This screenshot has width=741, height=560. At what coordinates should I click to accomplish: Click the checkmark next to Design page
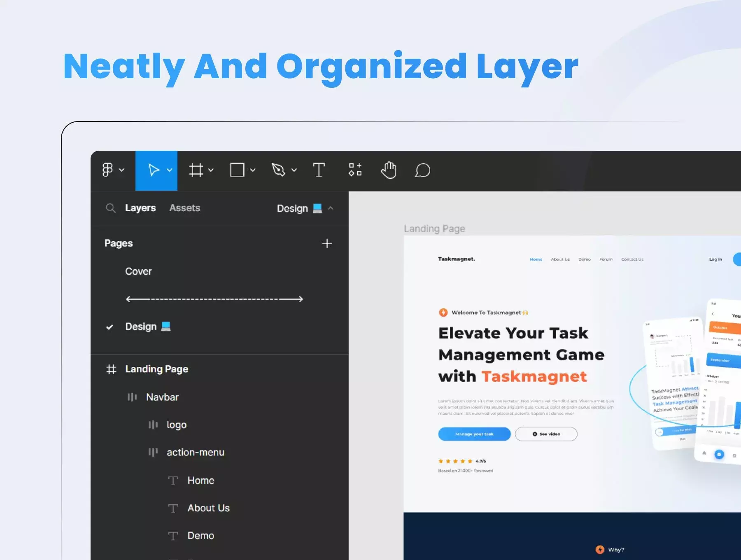click(x=110, y=327)
